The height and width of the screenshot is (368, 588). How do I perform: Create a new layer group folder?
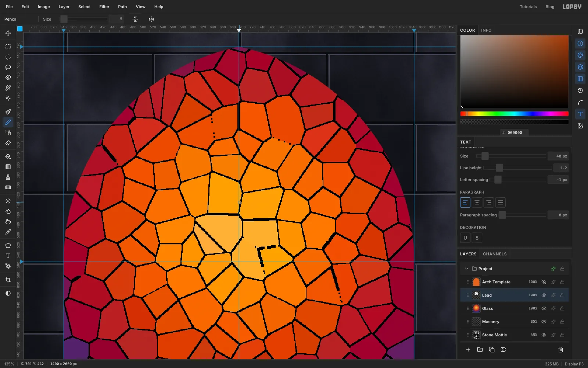pyautogui.click(x=480, y=350)
